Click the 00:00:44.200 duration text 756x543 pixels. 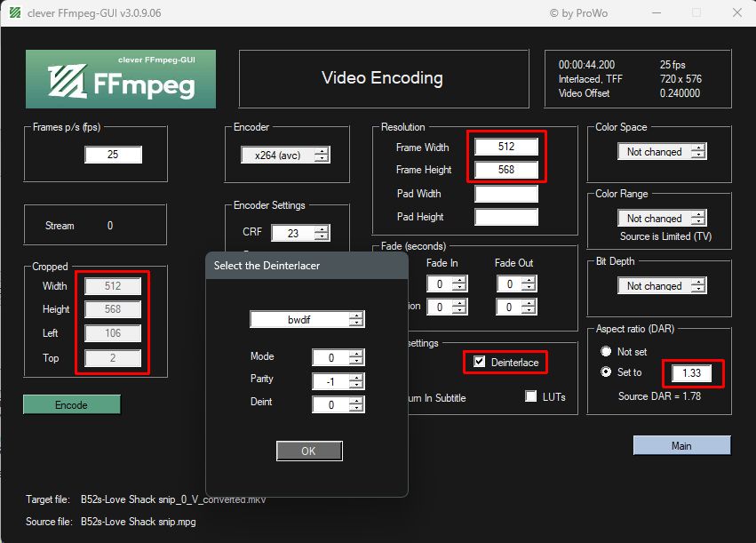587,65
